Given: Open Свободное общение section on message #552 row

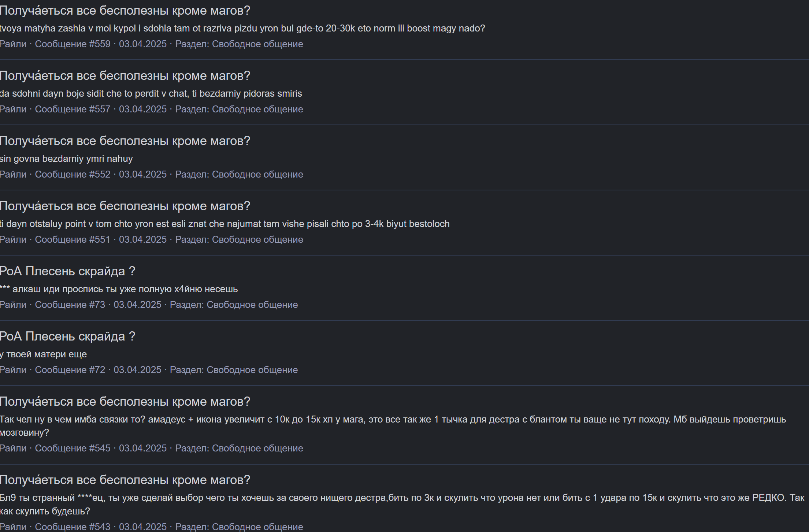Looking at the screenshot, I should (x=257, y=174).
